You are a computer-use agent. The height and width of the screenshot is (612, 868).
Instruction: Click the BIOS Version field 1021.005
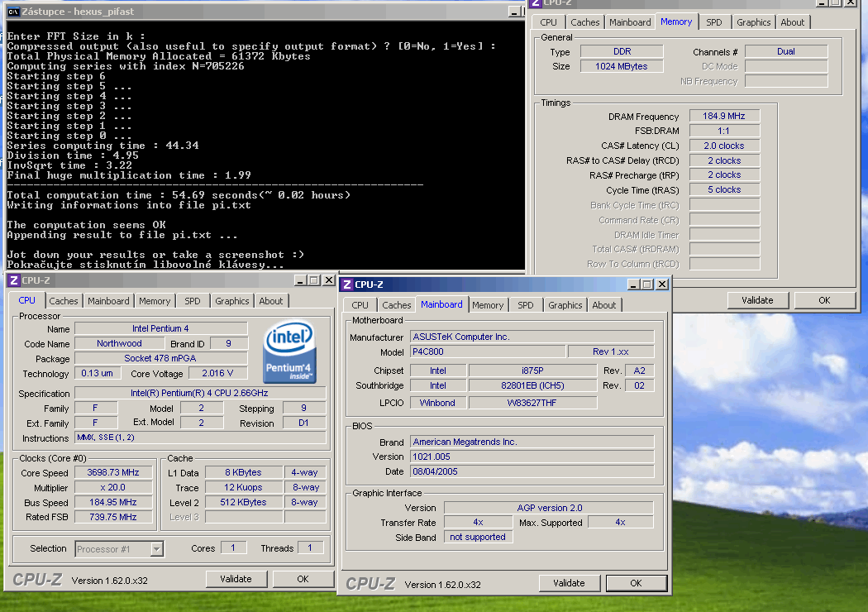tap(532, 457)
